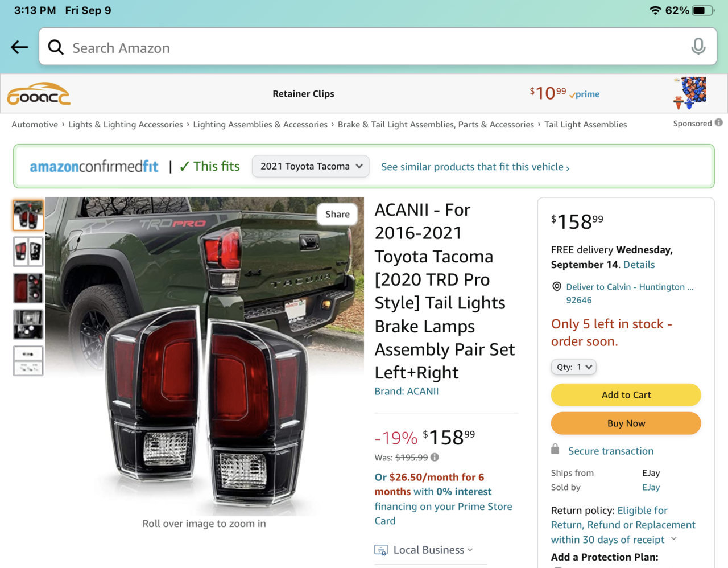This screenshot has height=568, width=728.
Task: Tap the microphone voice search icon
Action: tap(698, 47)
